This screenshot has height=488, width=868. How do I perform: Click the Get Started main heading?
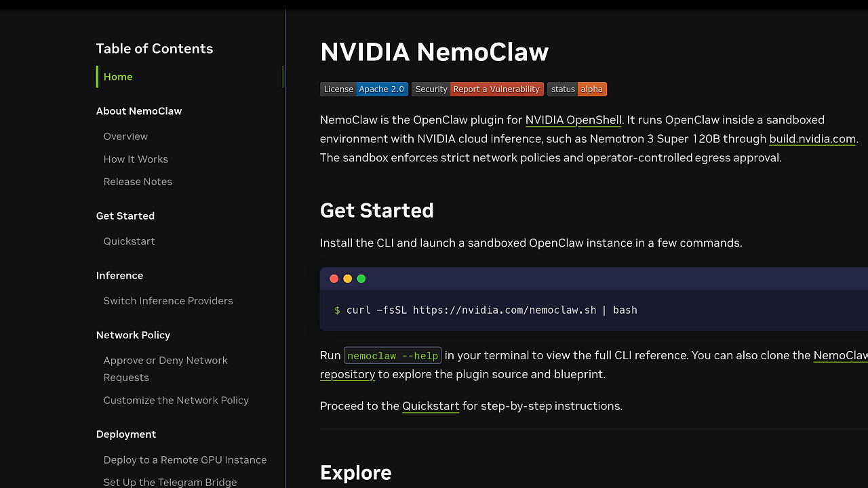pyautogui.click(x=377, y=210)
